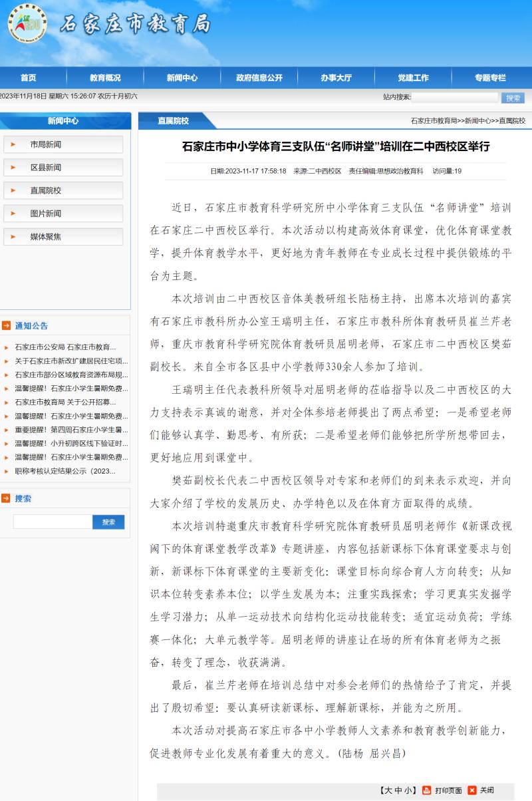Set font size to small (小)

coord(410,790)
